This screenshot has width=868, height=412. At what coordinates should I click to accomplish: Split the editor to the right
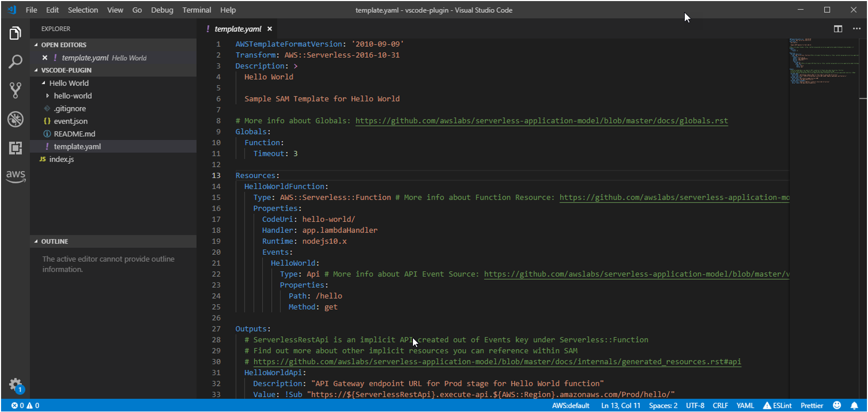(838, 29)
